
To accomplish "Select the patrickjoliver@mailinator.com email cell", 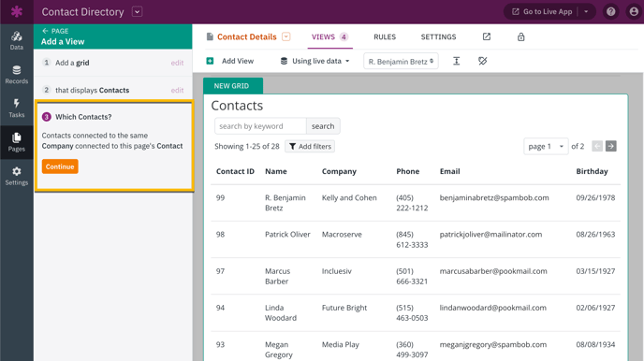I will [490, 234].
